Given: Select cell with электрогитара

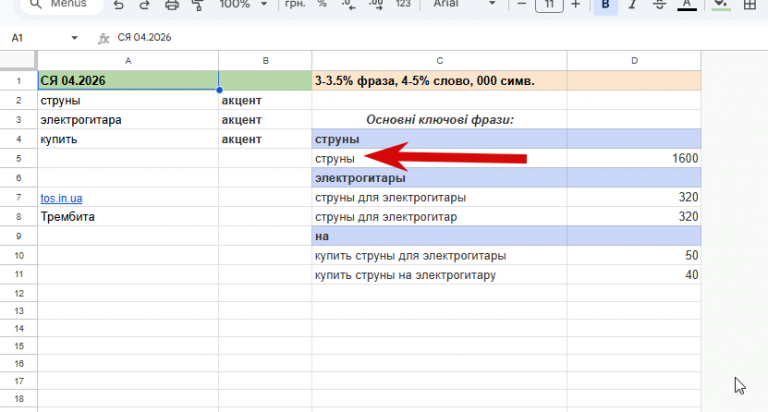Looking at the screenshot, I should pyautogui.click(x=128, y=120).
